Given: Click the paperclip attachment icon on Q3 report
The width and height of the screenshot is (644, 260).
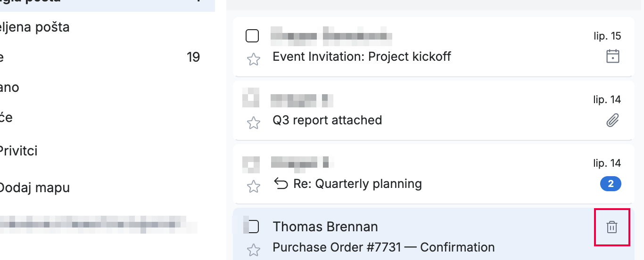Looking at the screenshot, I should 612,121.
